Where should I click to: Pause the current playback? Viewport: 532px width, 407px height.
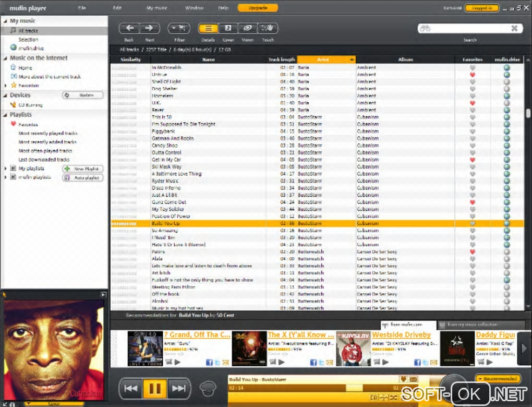click(155, 388)
